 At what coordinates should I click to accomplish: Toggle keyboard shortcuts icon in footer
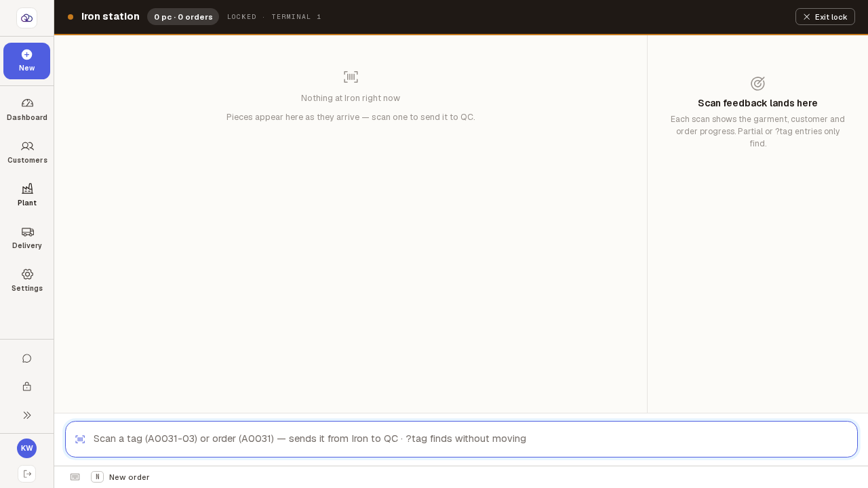[75, 477]
